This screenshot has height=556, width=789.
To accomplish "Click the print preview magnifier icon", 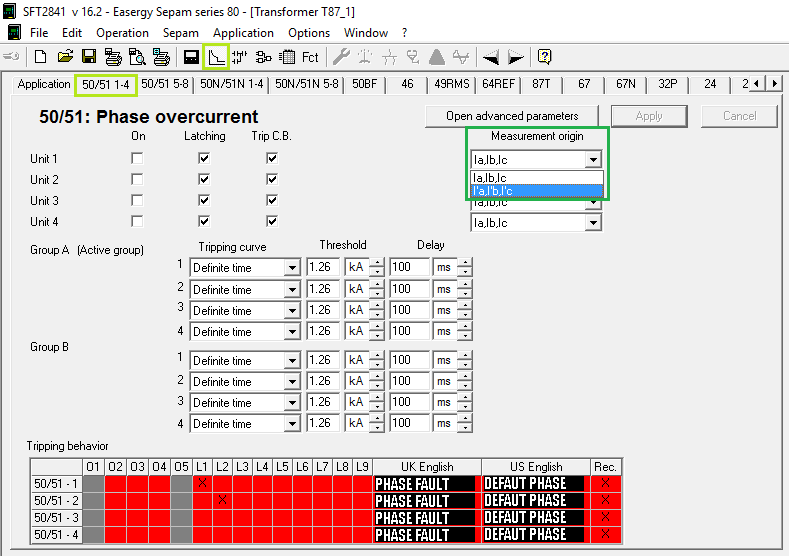I will pyautogui.click(x=137, y=57).
